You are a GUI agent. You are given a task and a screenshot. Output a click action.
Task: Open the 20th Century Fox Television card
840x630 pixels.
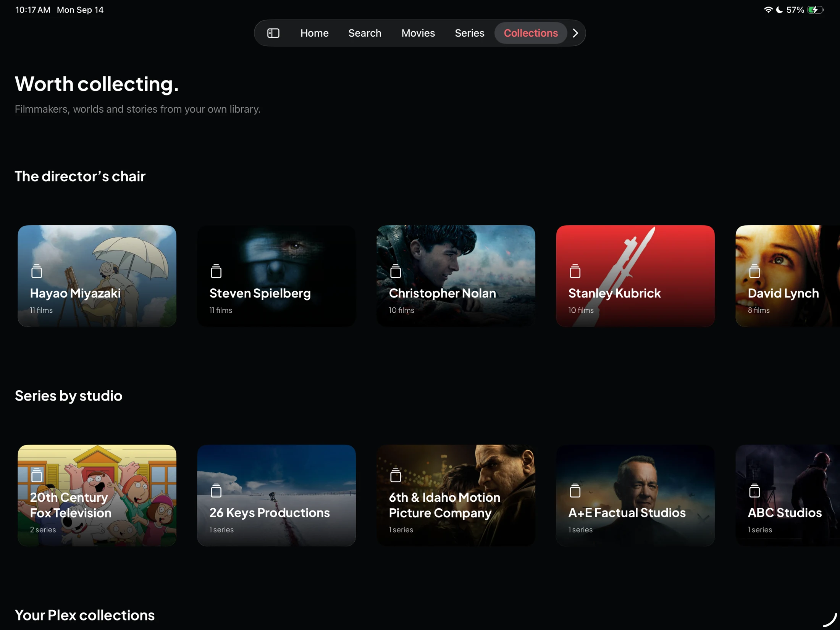tap(97, 495)
